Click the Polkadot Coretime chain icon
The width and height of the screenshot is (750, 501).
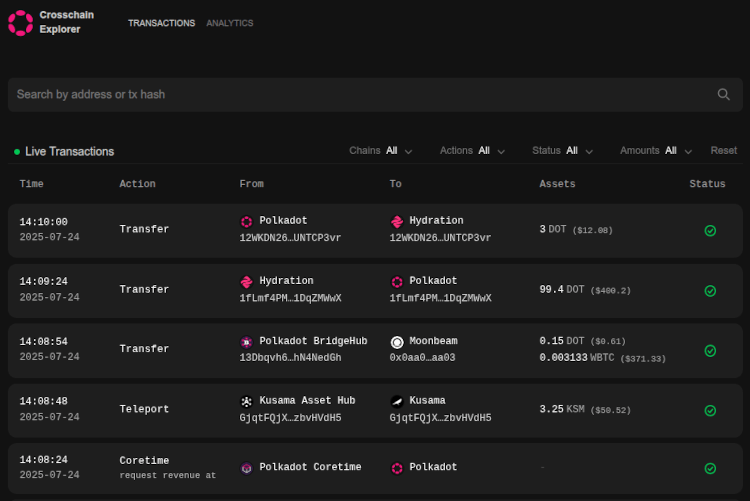point(247,468)
